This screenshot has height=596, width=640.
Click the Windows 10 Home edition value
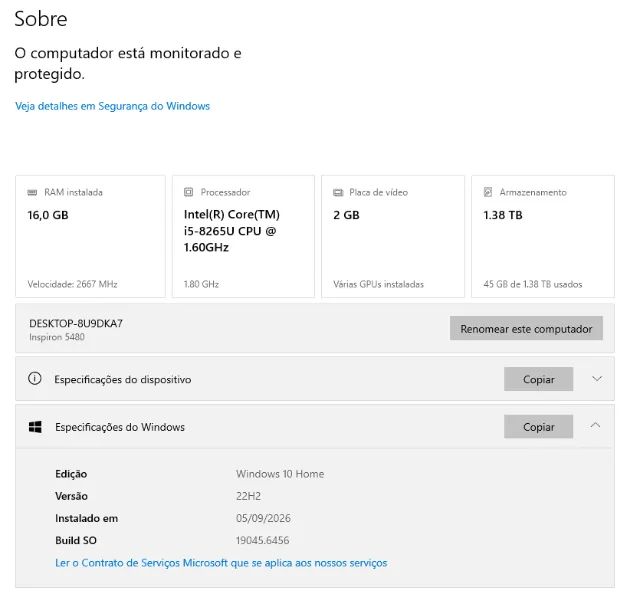coord(280,474)
